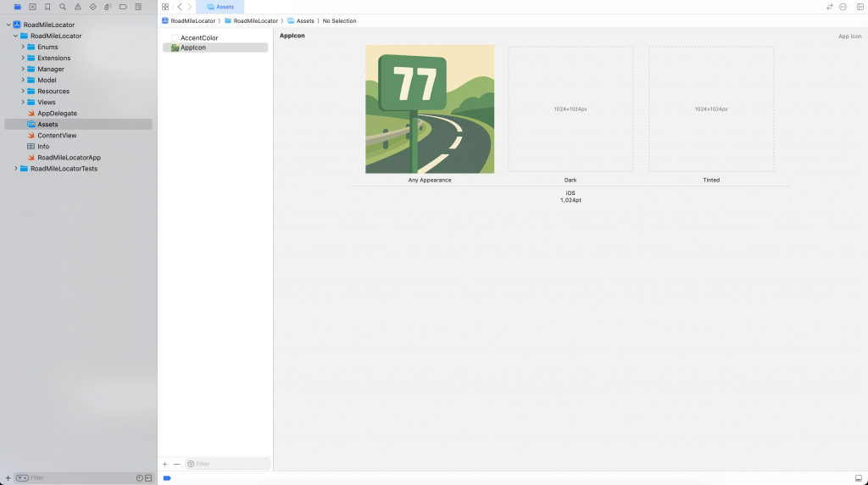
Task: Expand the Extensions folder
Action: point(23,58)
